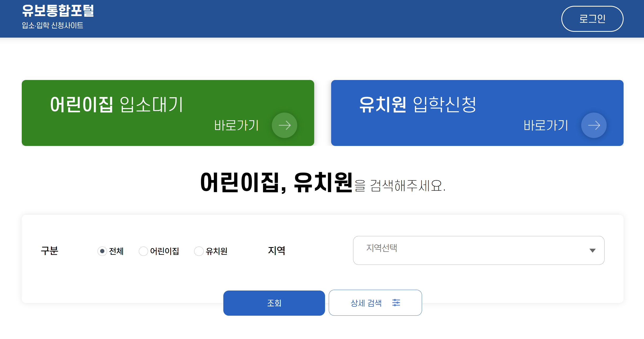The image size is (644, 339).
Task: Select the 전체 radio button
Action: [102, 251]
